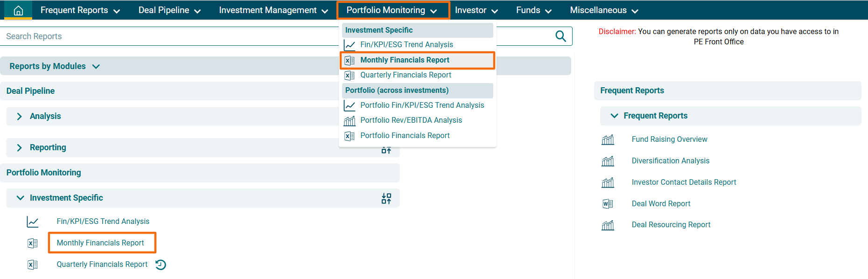Collapse the Investment Specific section

pos(20,198)
